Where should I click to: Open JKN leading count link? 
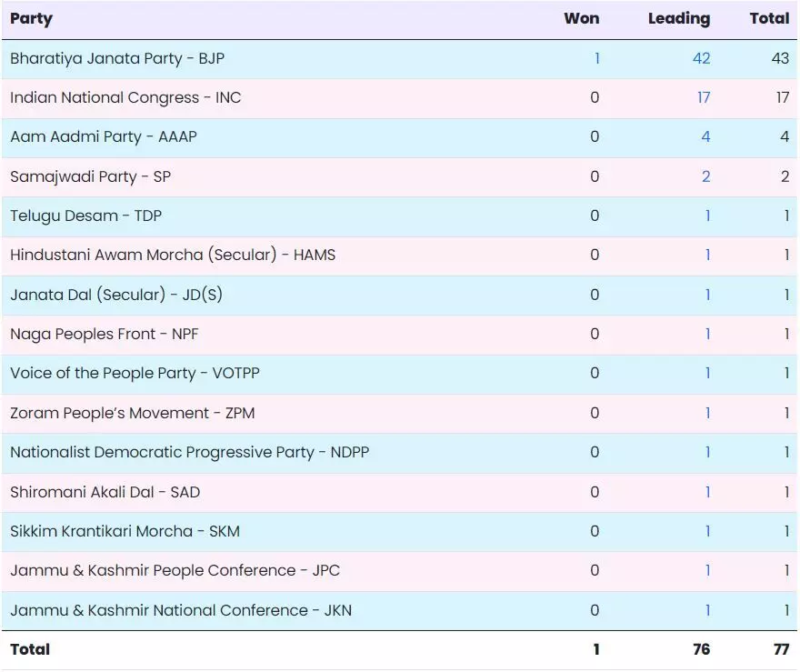pyautogui.click(x=707, y=610)
